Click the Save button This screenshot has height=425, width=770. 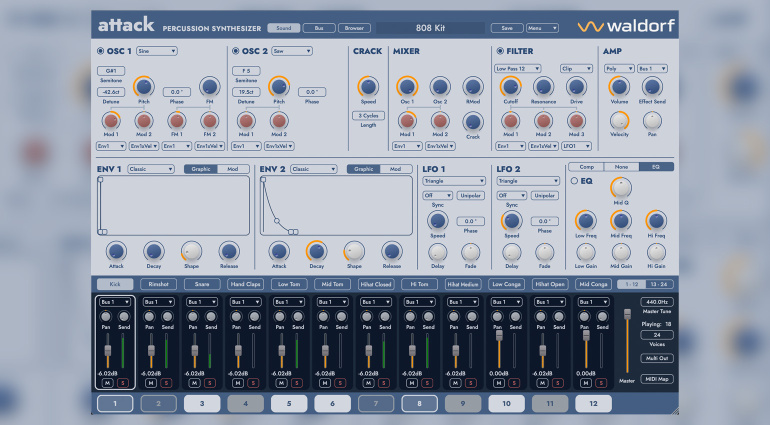(x=506, y=29)
